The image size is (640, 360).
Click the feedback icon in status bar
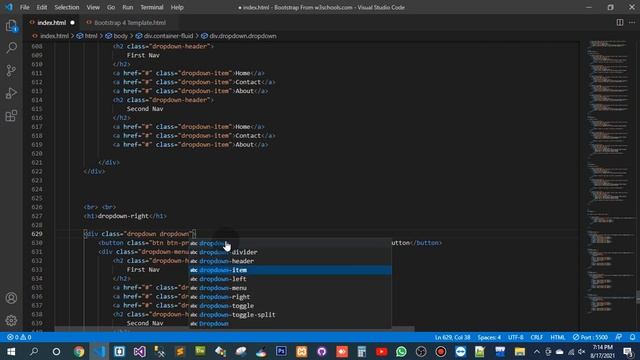point(619,337)
